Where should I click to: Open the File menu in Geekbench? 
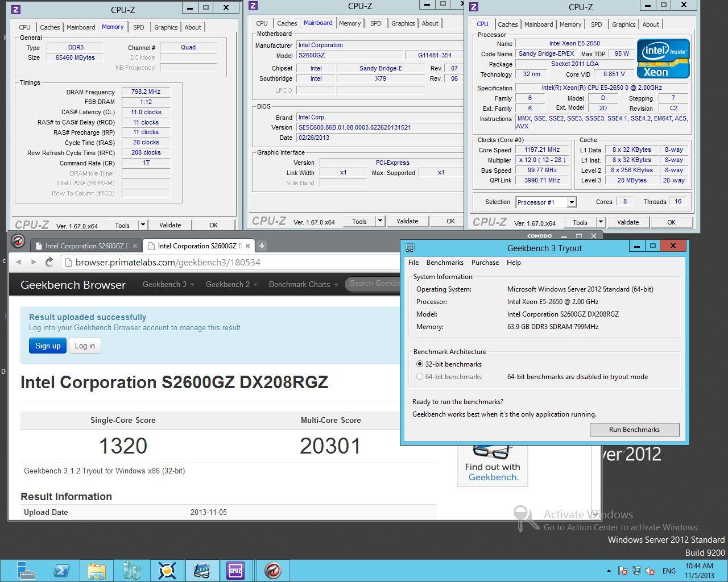point(413,263)
